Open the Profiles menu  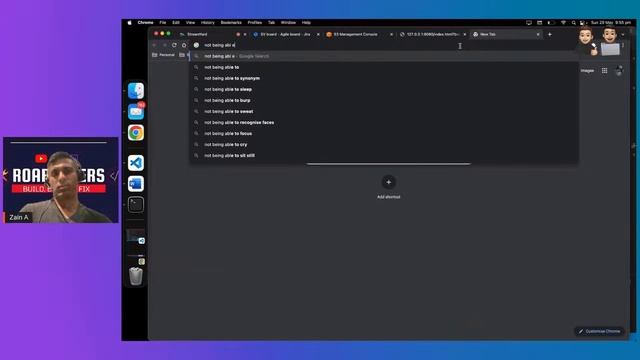point(255,23)
